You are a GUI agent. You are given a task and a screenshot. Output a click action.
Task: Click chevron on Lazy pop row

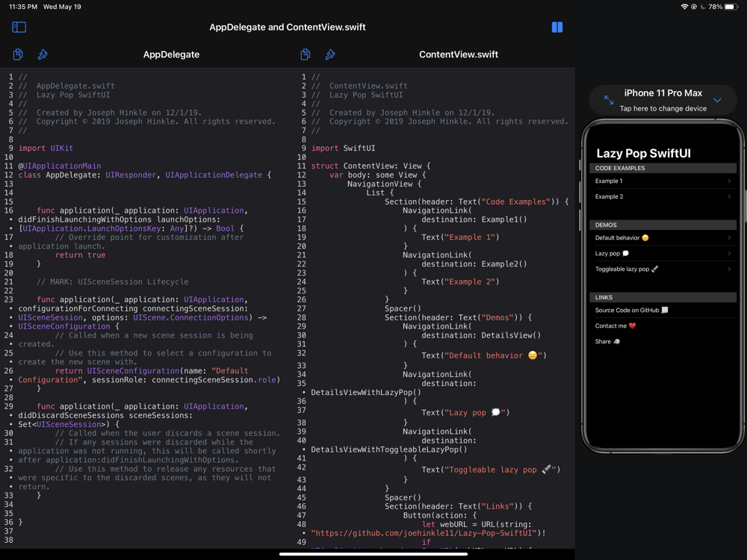[729, 253]
